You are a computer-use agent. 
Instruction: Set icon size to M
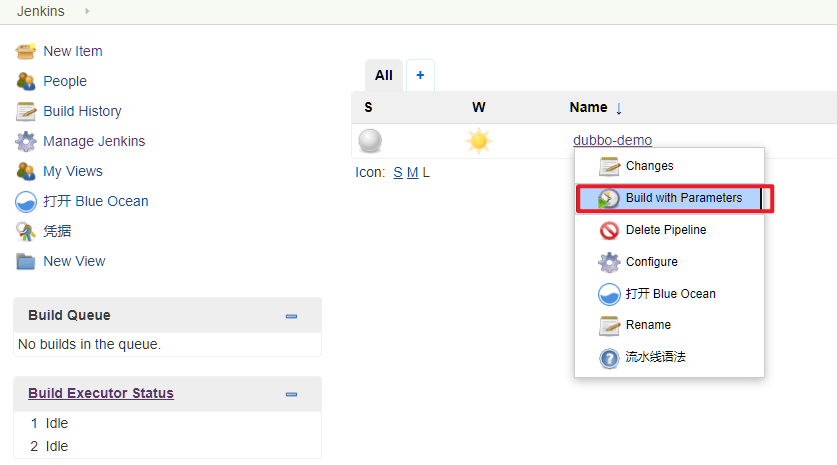[x=413, y=172]
